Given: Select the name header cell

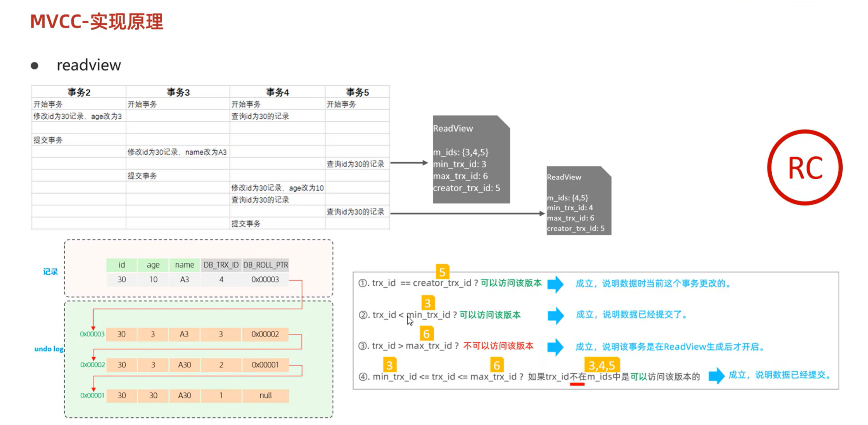Looking at the screenshot, I should point(185,265).
